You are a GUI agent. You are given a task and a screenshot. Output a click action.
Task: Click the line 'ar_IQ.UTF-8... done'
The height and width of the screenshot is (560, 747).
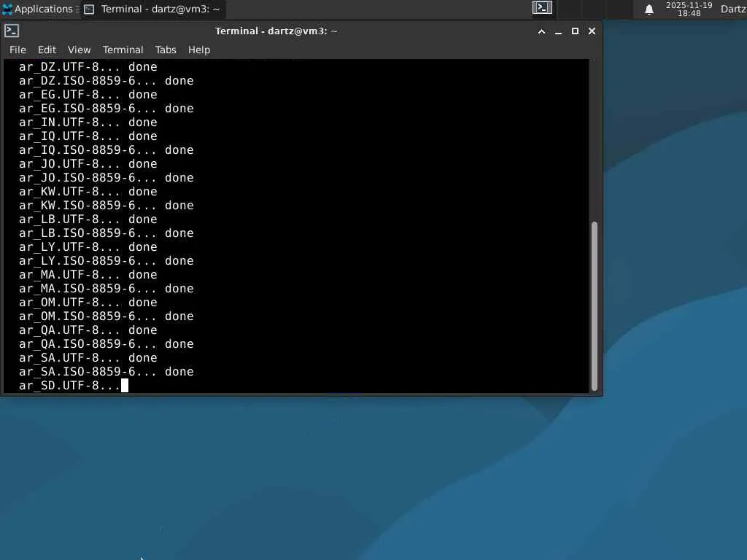[x=88, y=136]
